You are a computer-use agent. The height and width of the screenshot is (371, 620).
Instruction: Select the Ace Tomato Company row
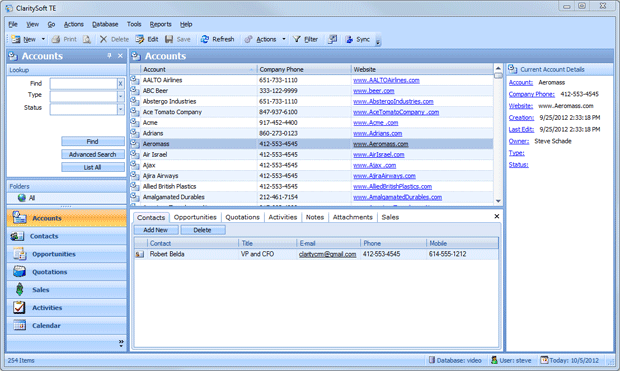click(x=312, y=112)
